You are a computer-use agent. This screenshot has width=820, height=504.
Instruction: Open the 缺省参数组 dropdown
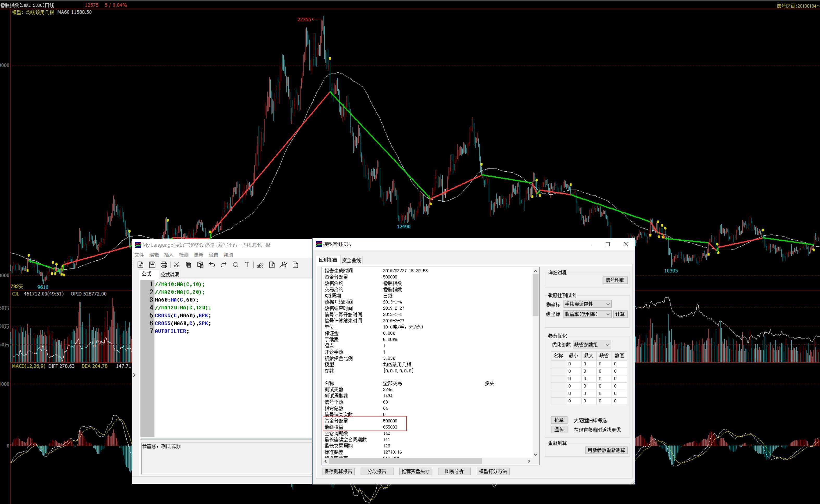592,345
